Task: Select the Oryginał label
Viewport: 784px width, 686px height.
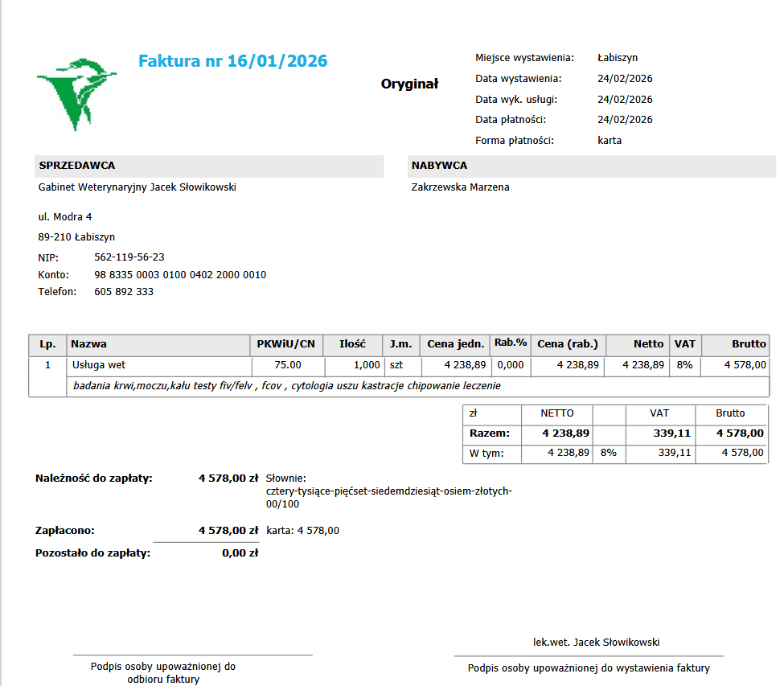Action: point(409,84)
